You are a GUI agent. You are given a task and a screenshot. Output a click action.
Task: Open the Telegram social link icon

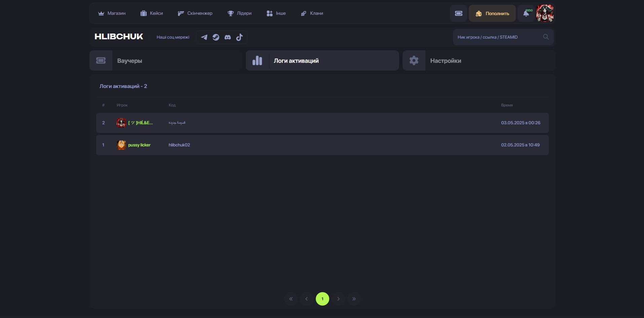(204, 37)
